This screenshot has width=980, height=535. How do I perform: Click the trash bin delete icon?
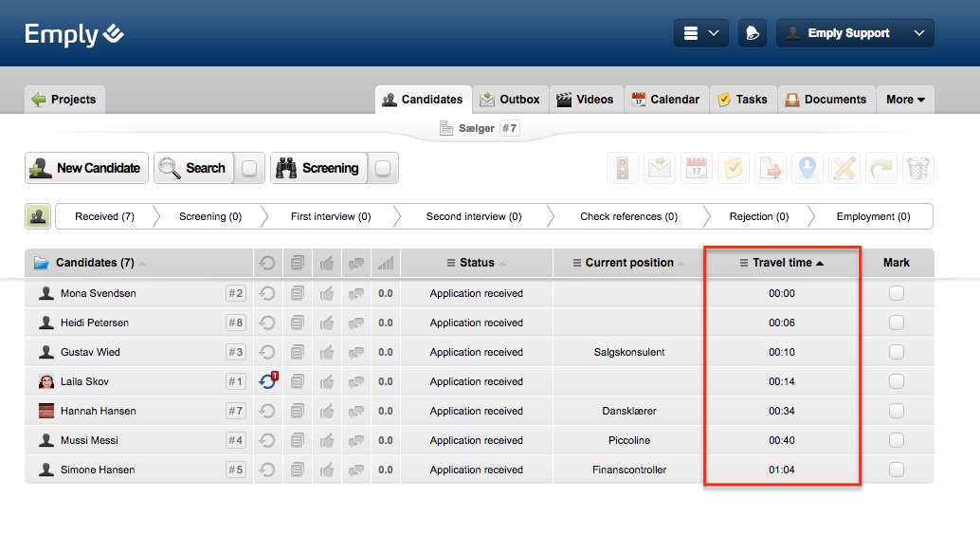[x=917, y=168]
